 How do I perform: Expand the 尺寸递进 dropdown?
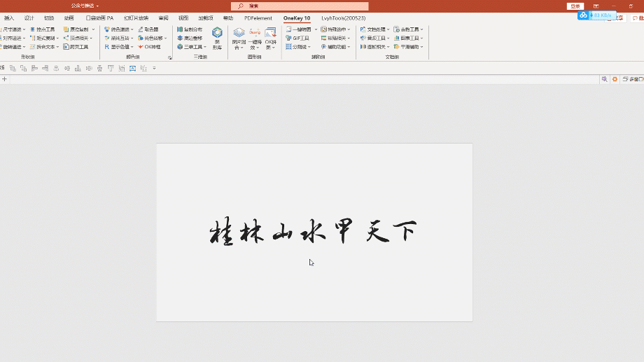(24, 29)
